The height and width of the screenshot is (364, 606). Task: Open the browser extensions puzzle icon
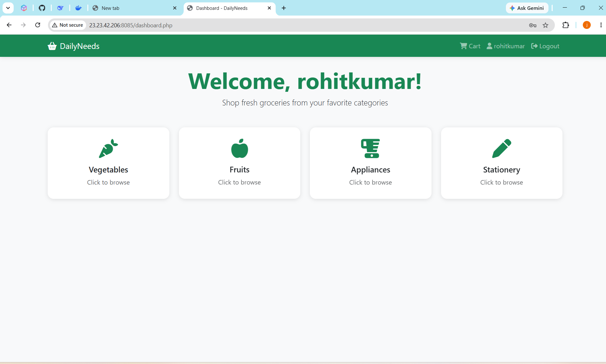point(566,25)
